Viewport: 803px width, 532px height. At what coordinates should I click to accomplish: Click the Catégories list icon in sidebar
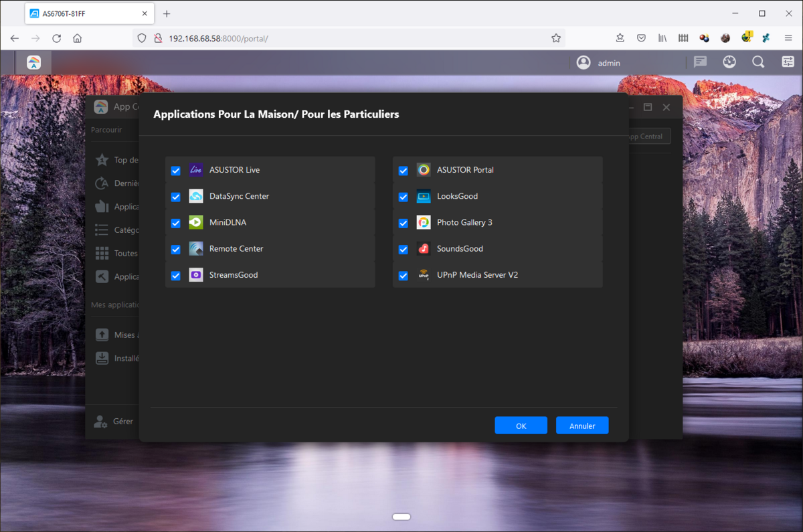click(102, 230)
